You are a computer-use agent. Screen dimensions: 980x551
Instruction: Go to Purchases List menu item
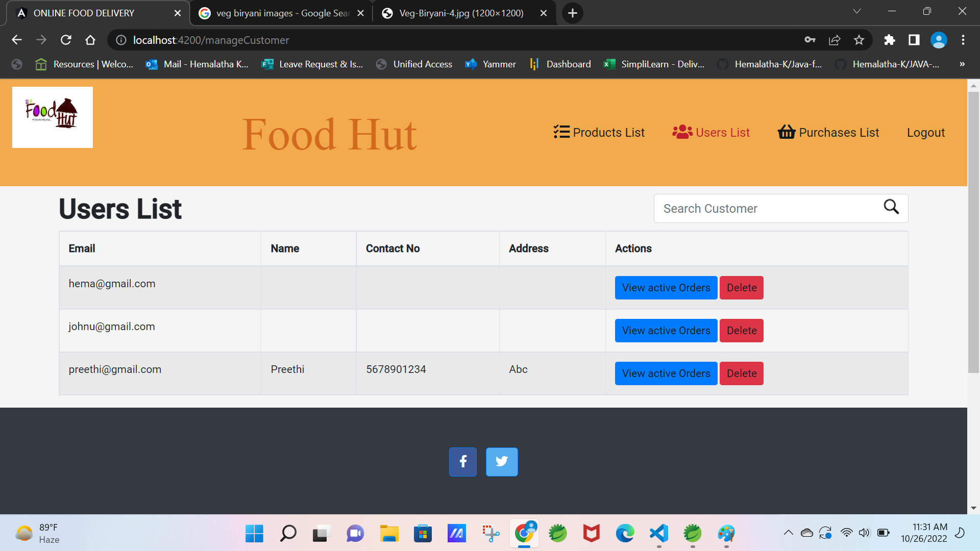pos(828,133)
